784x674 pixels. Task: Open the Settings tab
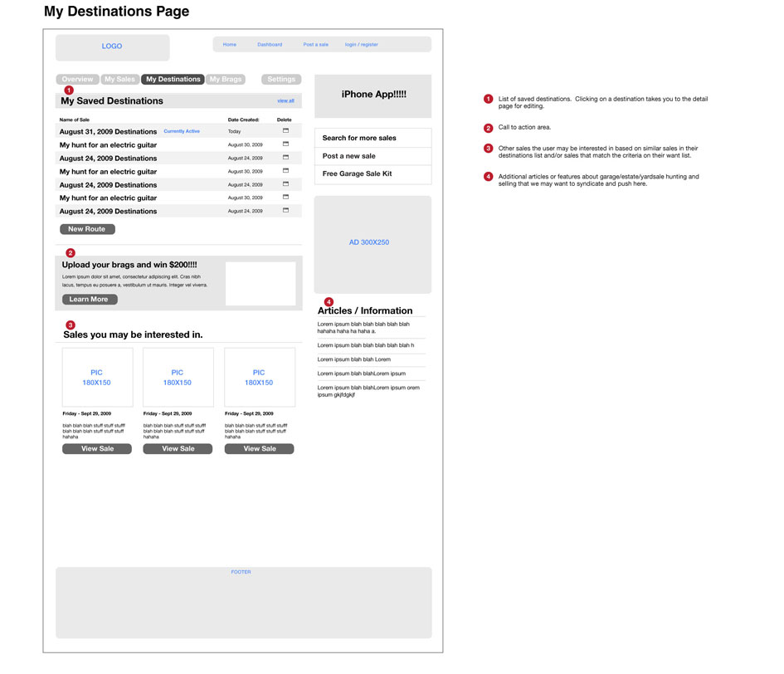pyautogui.click(x=281, y=79)
